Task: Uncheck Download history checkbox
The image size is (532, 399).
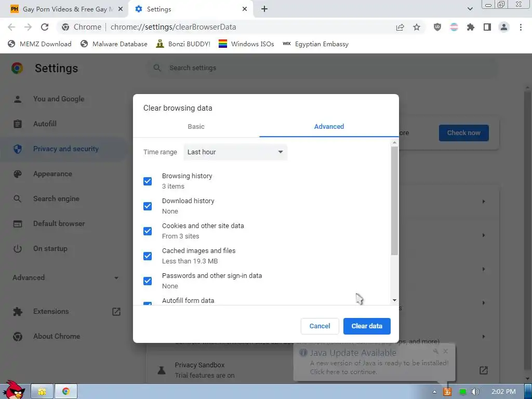Action: pos(148,206)
